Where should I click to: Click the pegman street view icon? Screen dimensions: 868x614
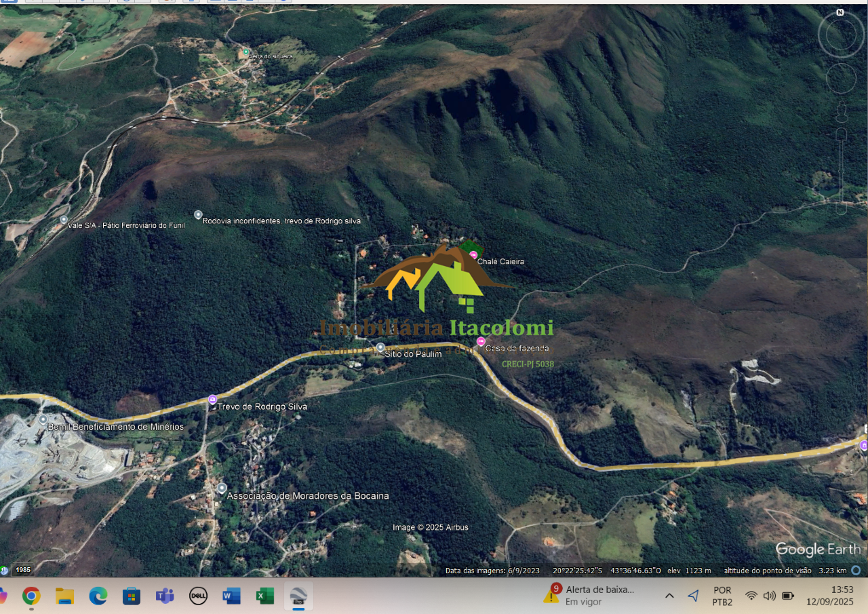(841, 112)
